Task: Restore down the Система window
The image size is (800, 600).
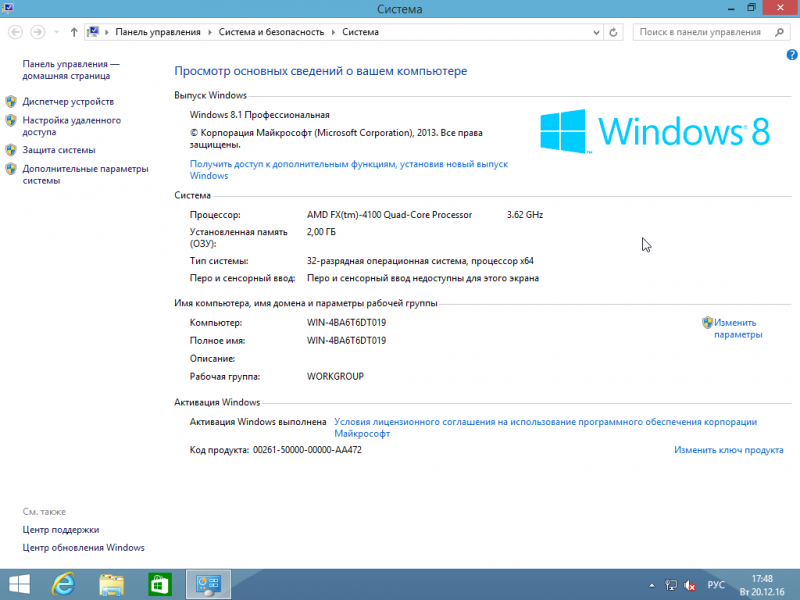Action: [x=751, y=8]
